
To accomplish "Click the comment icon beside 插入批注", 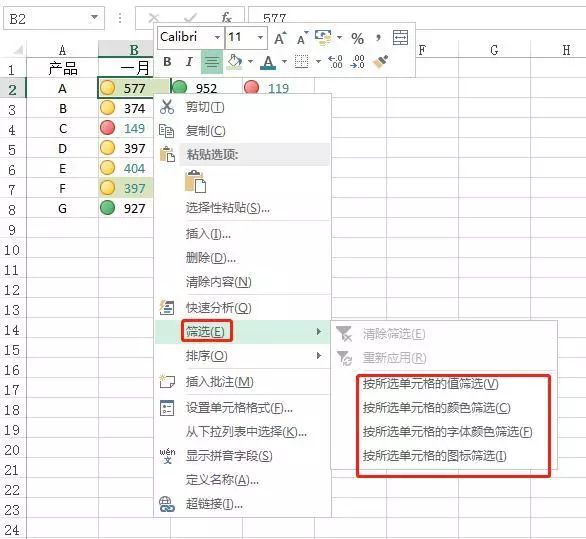I will tap(167, 382).
